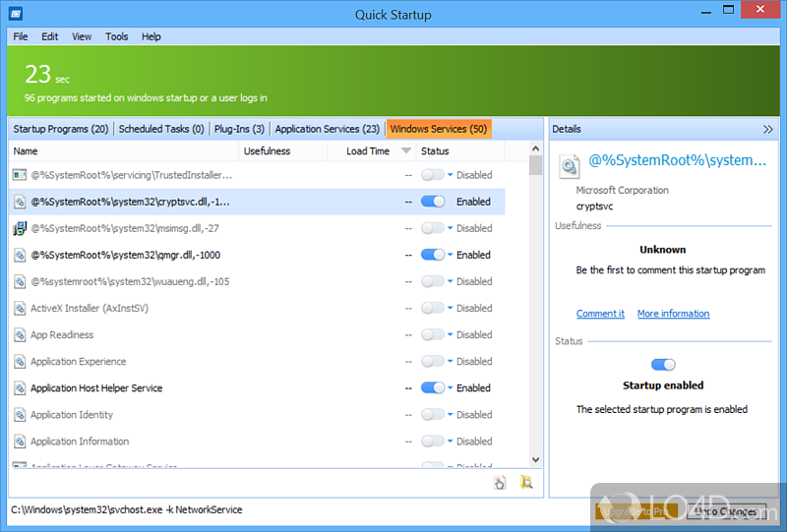Screen dimensions: 787x532
Task: Collapse the Details panel with chevron
Action: [767, 129]
